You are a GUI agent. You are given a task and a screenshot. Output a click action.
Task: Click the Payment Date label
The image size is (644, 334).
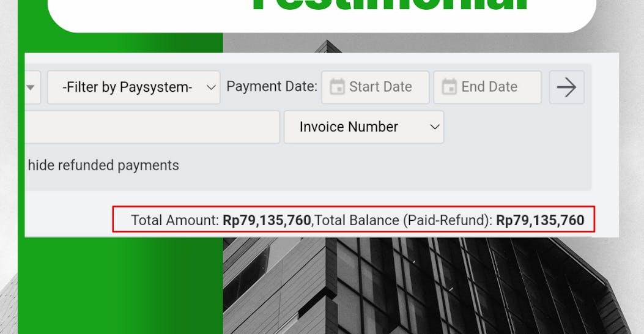point(272,86)
